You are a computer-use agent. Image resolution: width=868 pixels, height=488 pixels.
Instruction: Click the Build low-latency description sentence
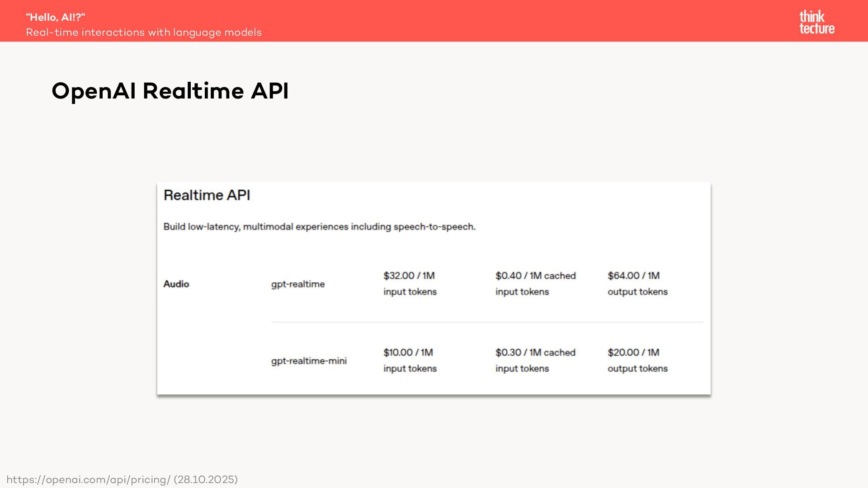pyautogui.click(x=319, y=227)
